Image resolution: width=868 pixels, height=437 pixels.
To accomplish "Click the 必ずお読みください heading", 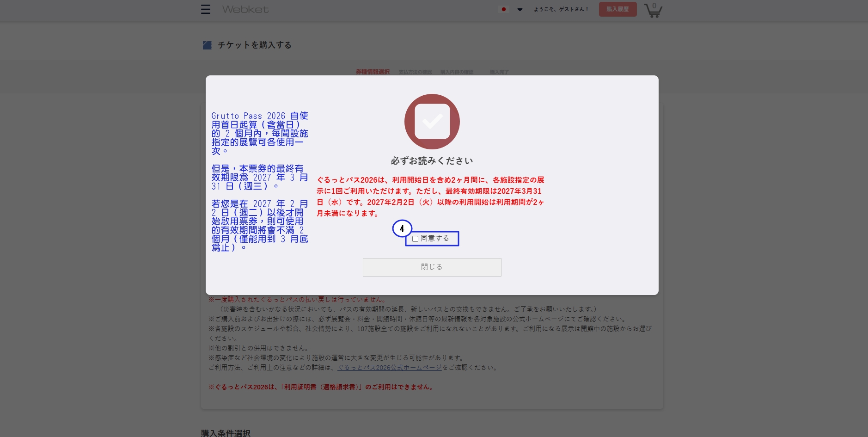I will (x=432, y=161).
